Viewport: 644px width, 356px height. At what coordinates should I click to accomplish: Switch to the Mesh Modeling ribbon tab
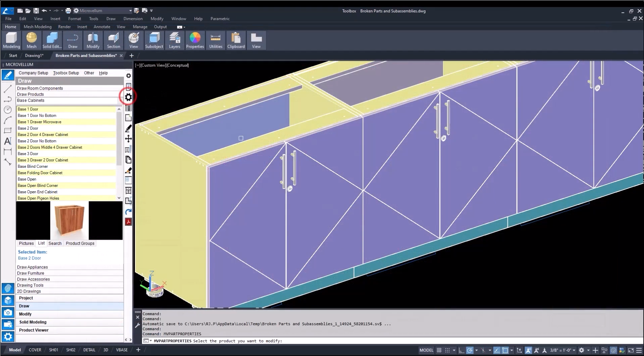pos(38,27)
